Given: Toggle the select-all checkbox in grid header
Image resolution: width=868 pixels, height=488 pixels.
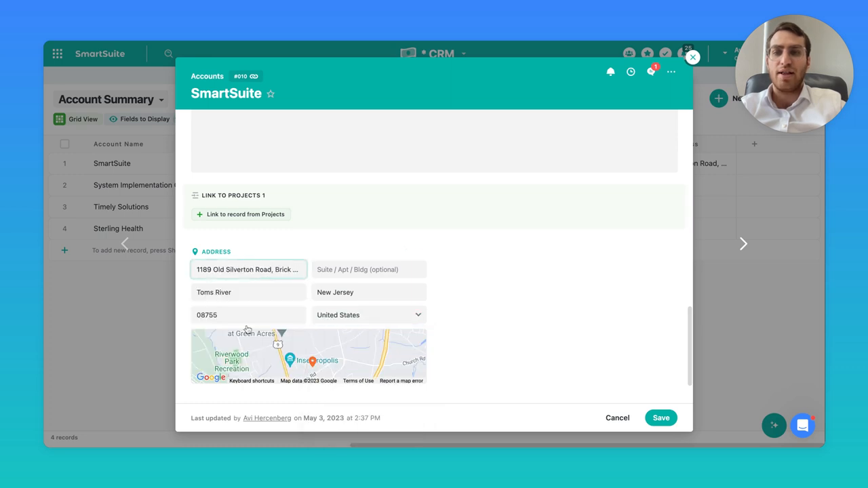Looking at the screenshot, I should 64,144.
